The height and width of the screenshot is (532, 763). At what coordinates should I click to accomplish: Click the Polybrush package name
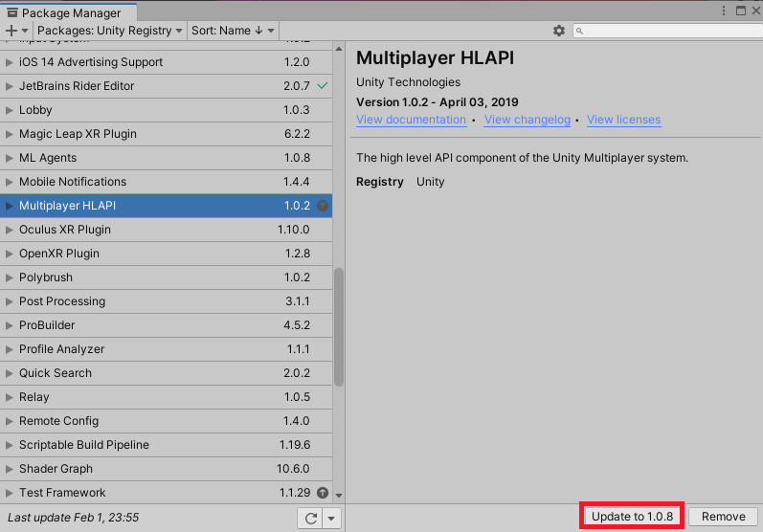[46, 277]
